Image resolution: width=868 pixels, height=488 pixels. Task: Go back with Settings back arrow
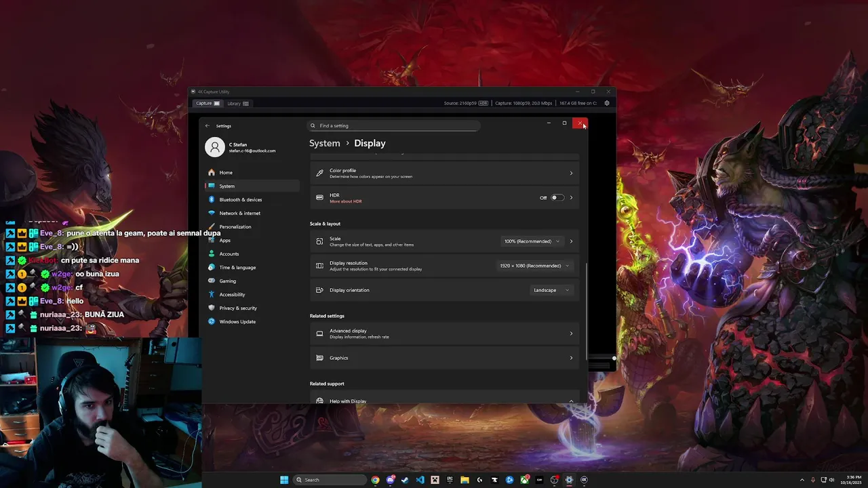click(208, 125)
